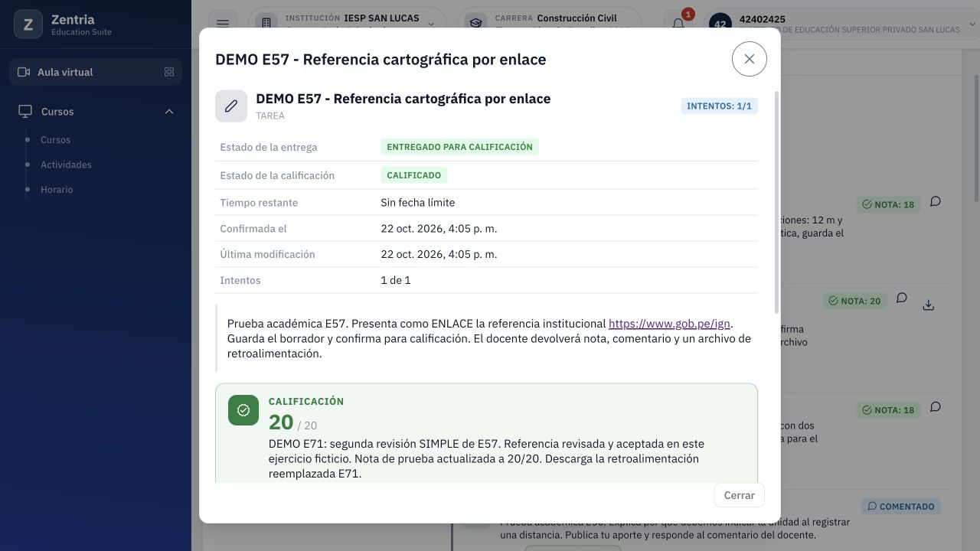Click the user avatar 42
Viewport: 980px width, 551px height.
coord(720,24)
